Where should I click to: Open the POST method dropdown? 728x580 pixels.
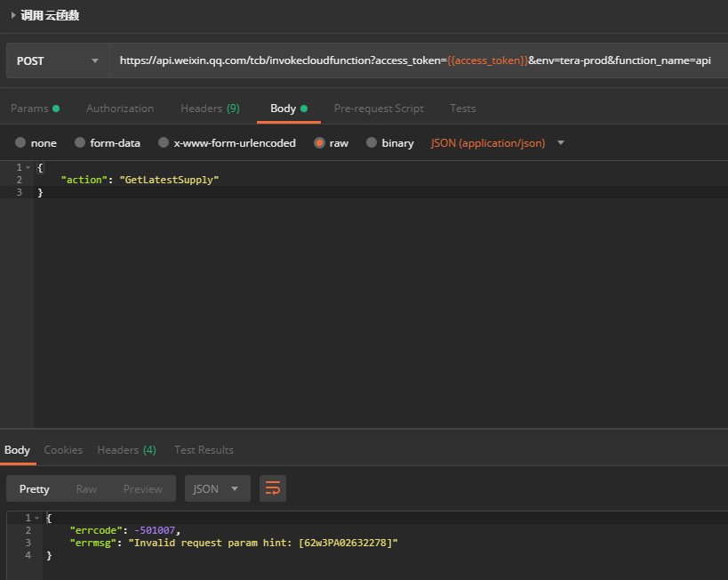coord(57,61)
